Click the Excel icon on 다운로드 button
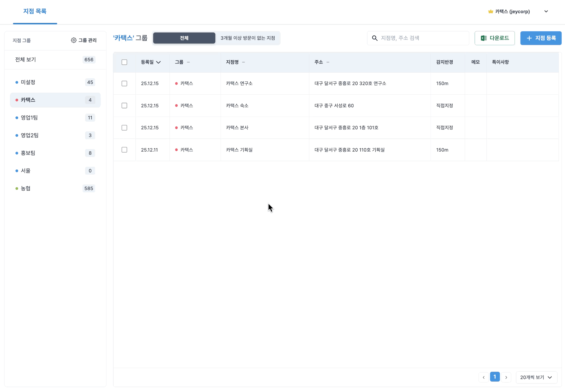 click(x=484, y=38)
